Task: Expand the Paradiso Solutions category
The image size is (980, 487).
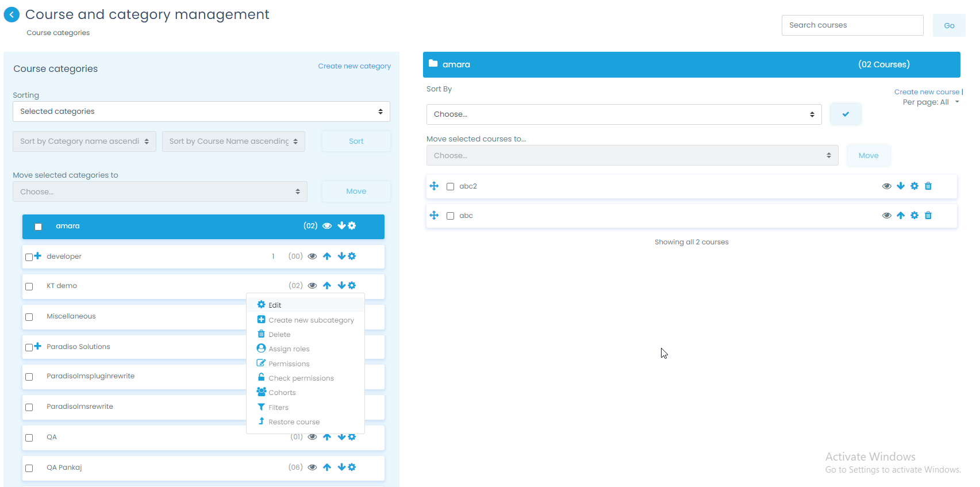Action: click(38, 346)
